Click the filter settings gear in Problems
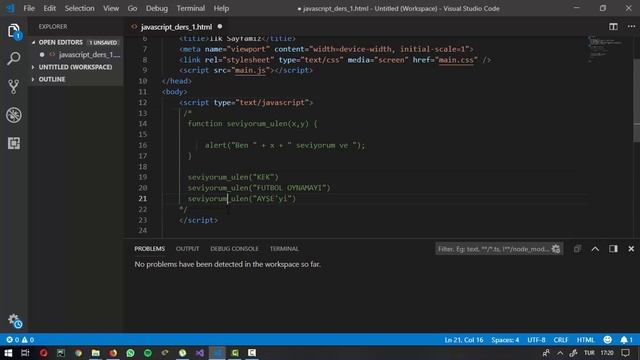The image size is (640, 360). [x=556, y=249]
